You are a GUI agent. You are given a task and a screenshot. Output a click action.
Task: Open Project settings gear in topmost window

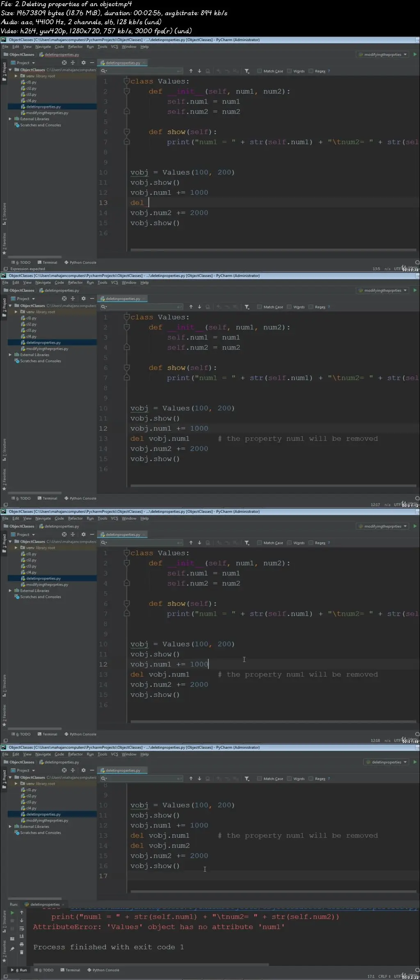83,63
